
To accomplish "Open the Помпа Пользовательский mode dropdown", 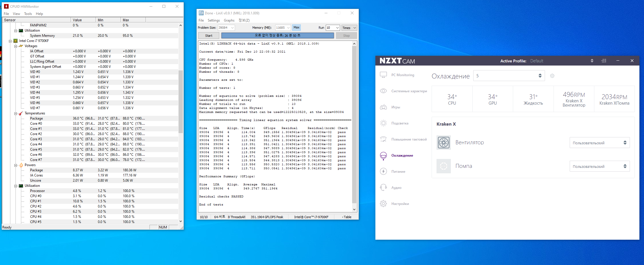I will pos(600,166).
